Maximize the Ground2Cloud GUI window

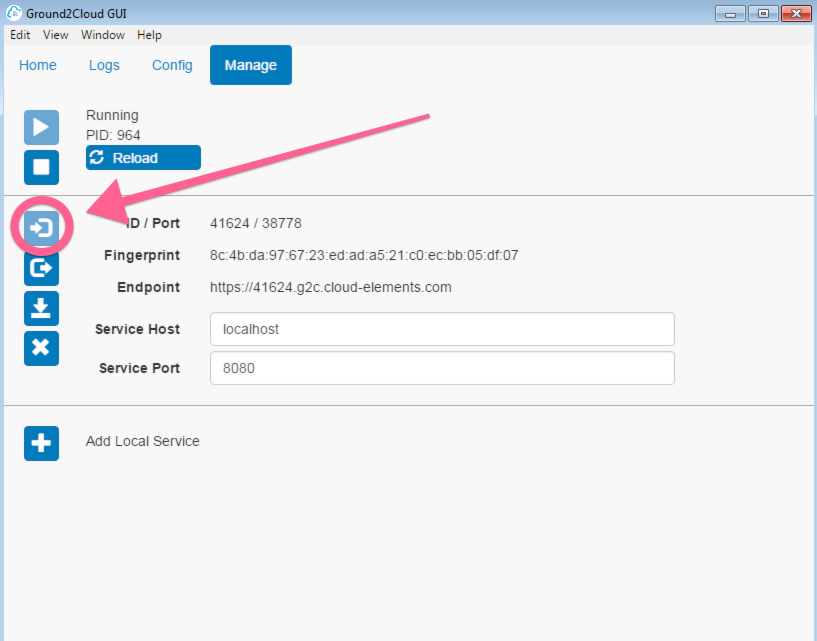(x=763, y=14)
